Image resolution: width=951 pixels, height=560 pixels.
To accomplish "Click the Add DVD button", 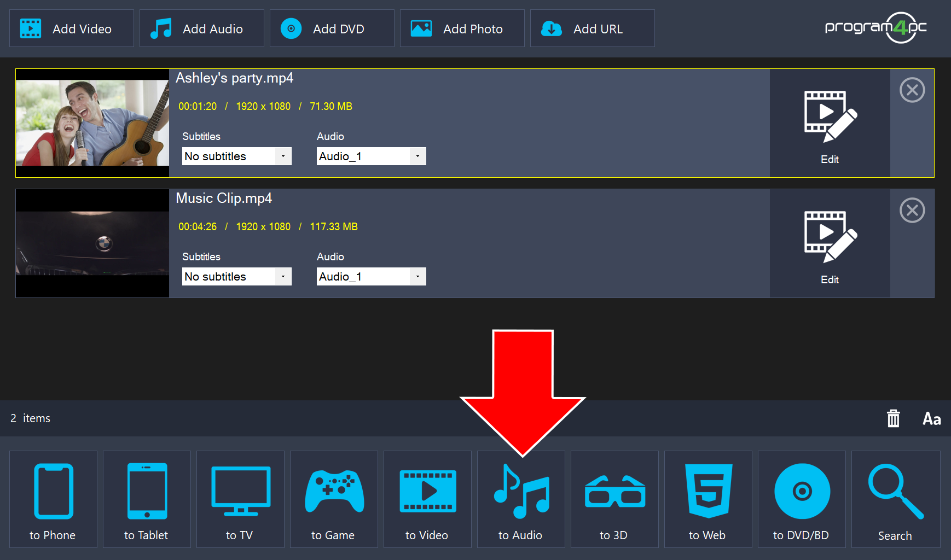I will [x=332, y=28].
